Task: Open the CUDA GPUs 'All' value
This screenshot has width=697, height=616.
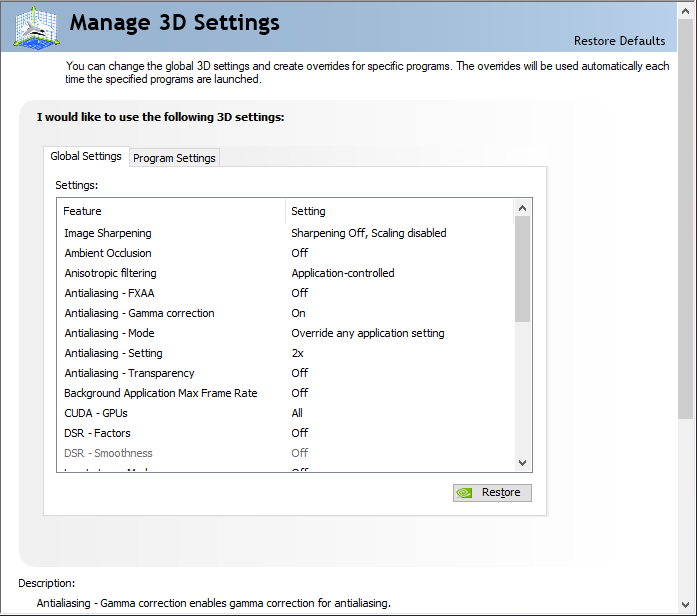Action: point(297,413)
